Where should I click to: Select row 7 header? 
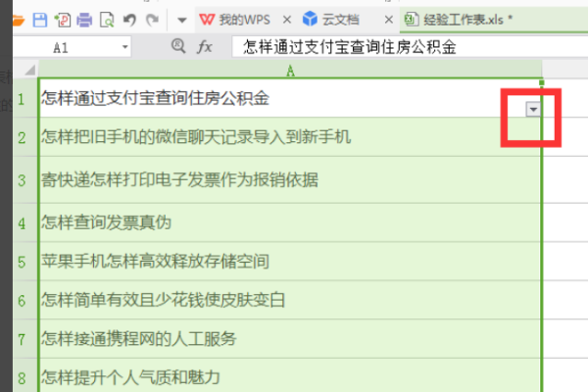25,339
